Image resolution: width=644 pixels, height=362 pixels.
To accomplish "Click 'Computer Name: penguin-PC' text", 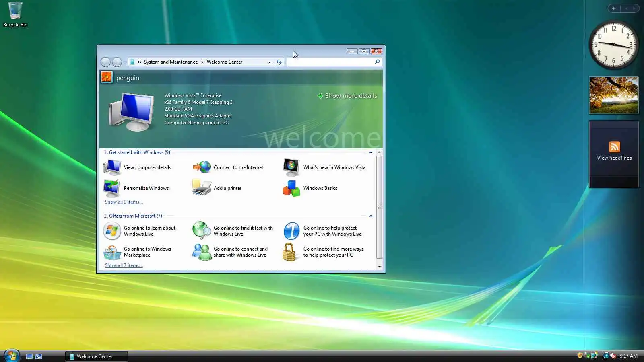I will [196, 123].
